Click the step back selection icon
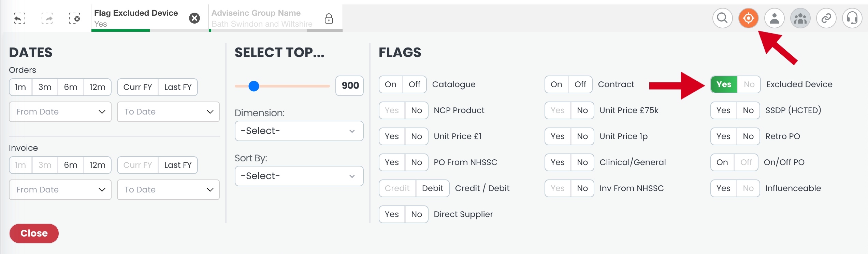The width and height of the screenshot is (868, 254). pos(20,18)
